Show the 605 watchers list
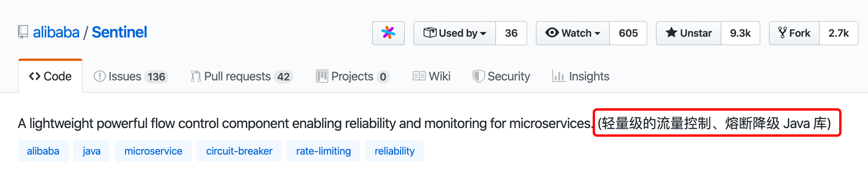Image resolution: width=868 pixels, height=171 pixels. click(x=628, y=33)
